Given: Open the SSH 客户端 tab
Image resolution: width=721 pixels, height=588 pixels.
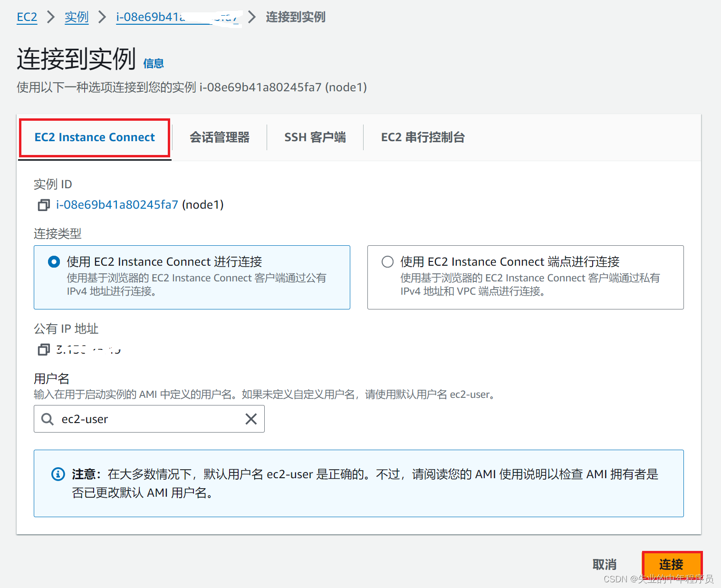Looking at the screenshot, I should 315,137.
